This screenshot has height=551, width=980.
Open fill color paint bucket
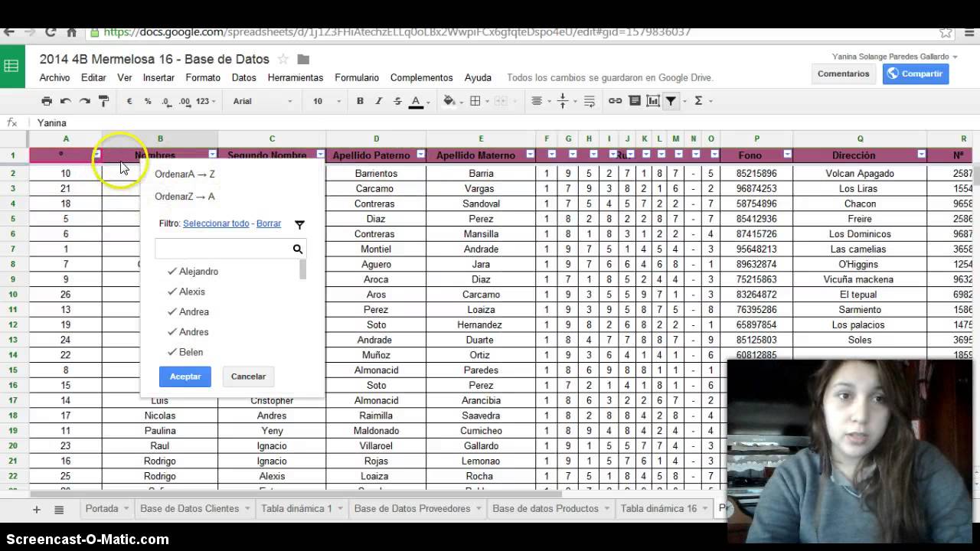click(449, 101)
